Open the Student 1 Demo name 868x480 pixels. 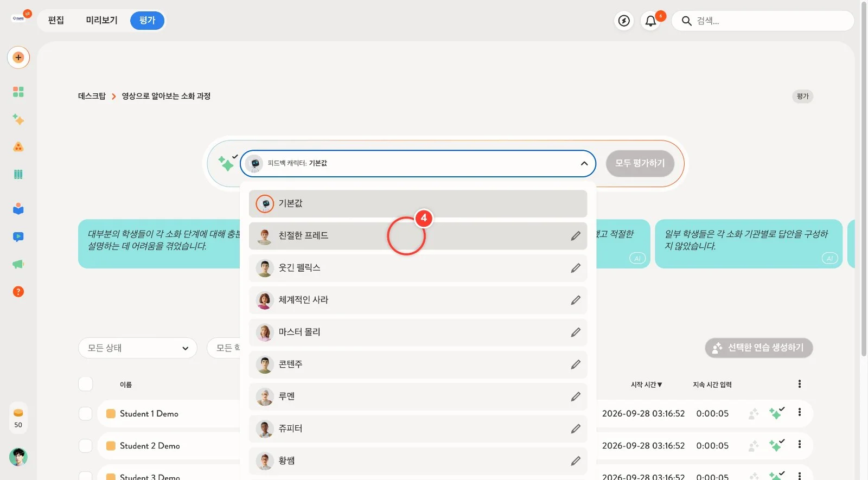pos(149,413)
